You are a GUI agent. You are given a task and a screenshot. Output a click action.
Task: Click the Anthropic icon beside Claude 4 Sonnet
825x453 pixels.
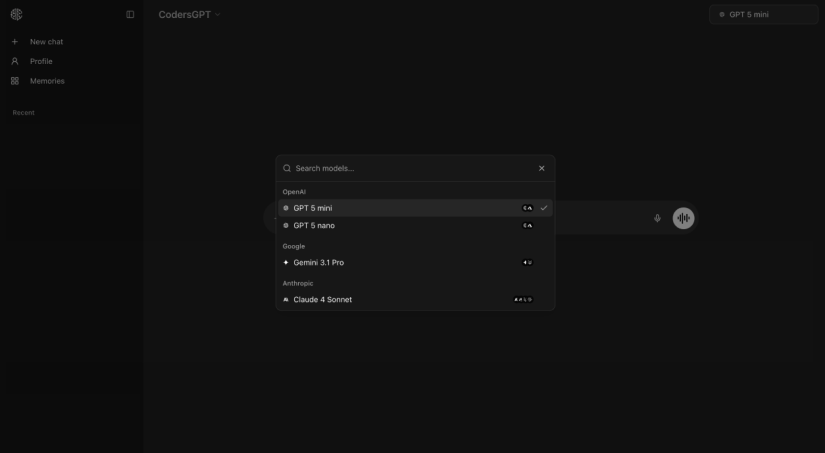[286, 299]
